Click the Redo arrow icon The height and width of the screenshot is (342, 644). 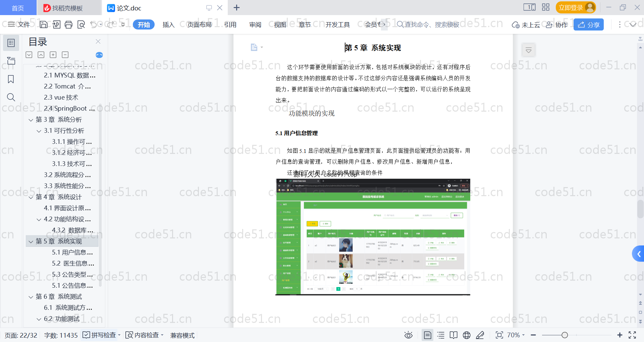(110, 24)
